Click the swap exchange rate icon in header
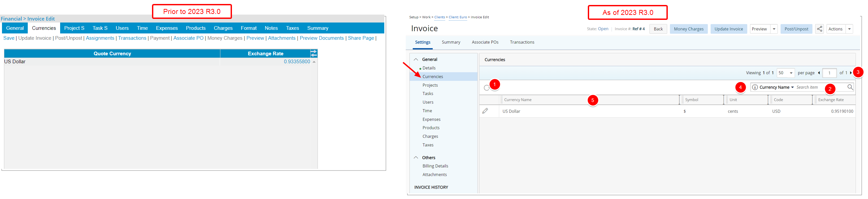The height and width of the screenshot is (199, 868). pos(314,53)
